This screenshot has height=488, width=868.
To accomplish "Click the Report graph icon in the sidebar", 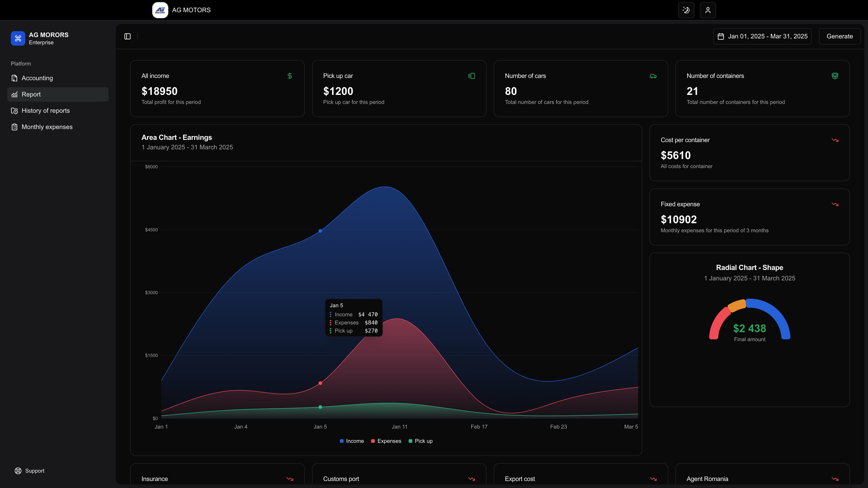I will click(x=14, y=94).
